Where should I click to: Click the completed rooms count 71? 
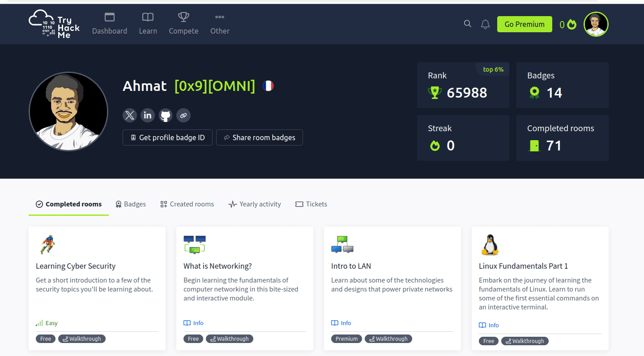(554, 146)
